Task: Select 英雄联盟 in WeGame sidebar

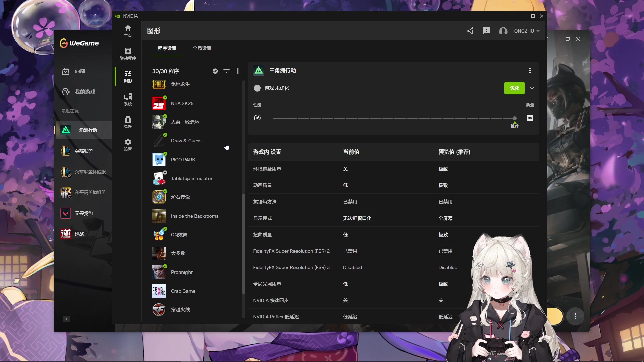Action: (84, 151)
